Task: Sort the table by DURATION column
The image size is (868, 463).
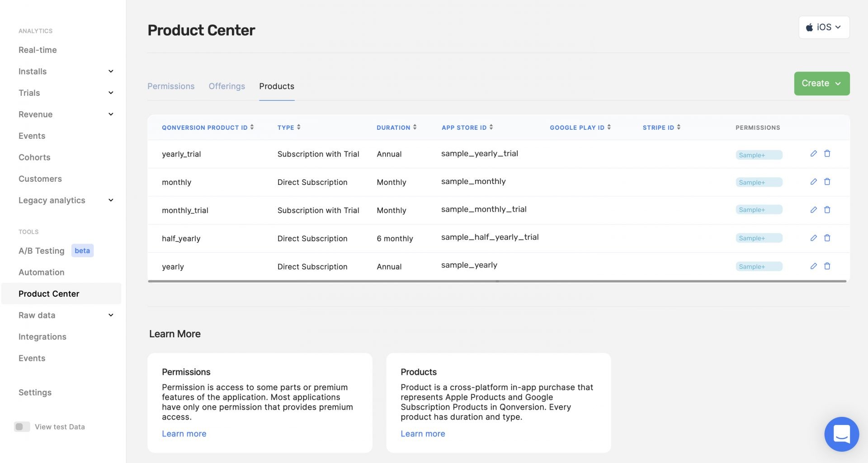Action: [415, 127]
